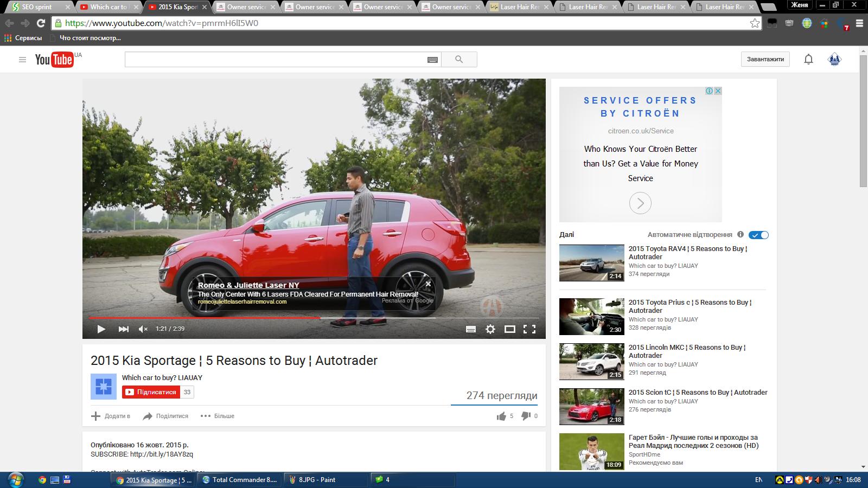Open the notifications bell

(x=808, y=60)
